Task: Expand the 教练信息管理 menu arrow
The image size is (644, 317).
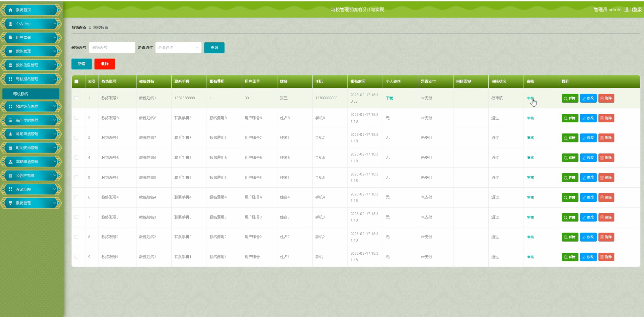Action: pos(55,65)
